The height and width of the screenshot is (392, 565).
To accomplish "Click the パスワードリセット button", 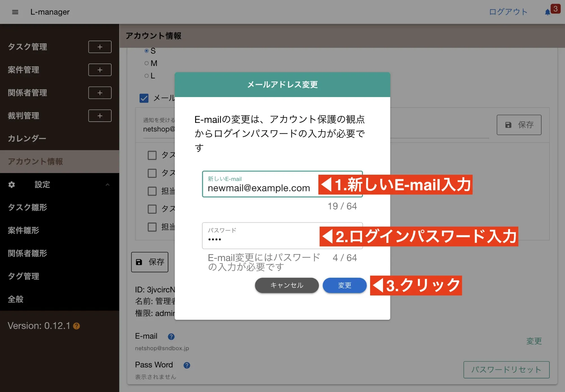I will pos(506,369).
